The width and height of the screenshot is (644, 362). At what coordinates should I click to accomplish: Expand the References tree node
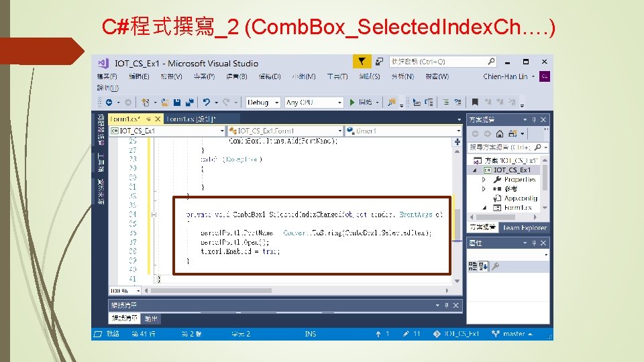coord(484,189)
